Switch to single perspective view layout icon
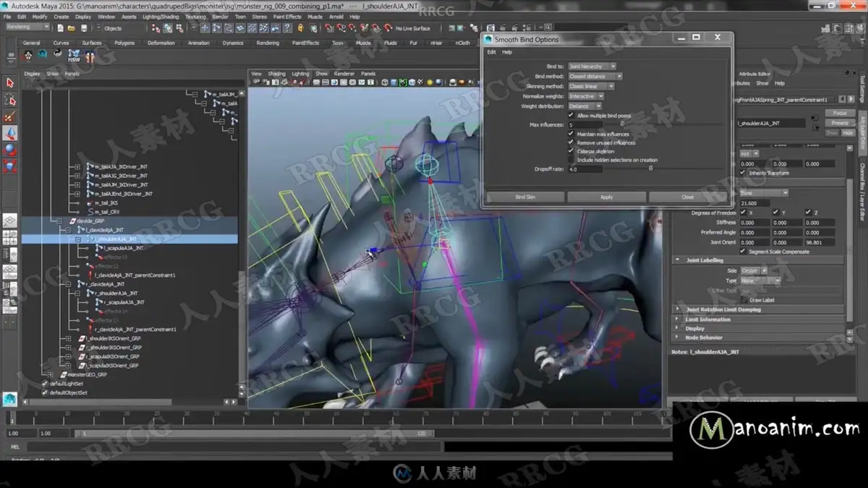 10,220
